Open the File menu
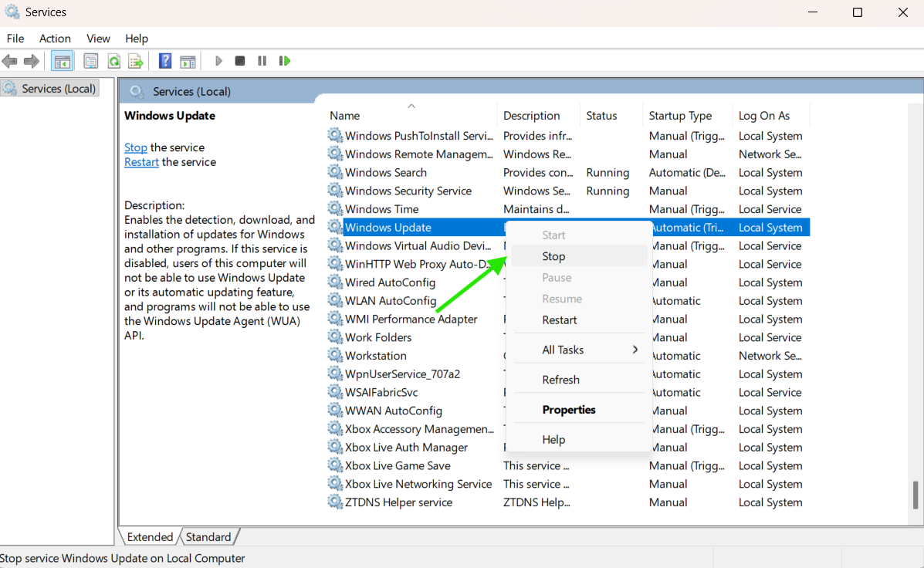 pyautogui.click(x=15, y=39)
